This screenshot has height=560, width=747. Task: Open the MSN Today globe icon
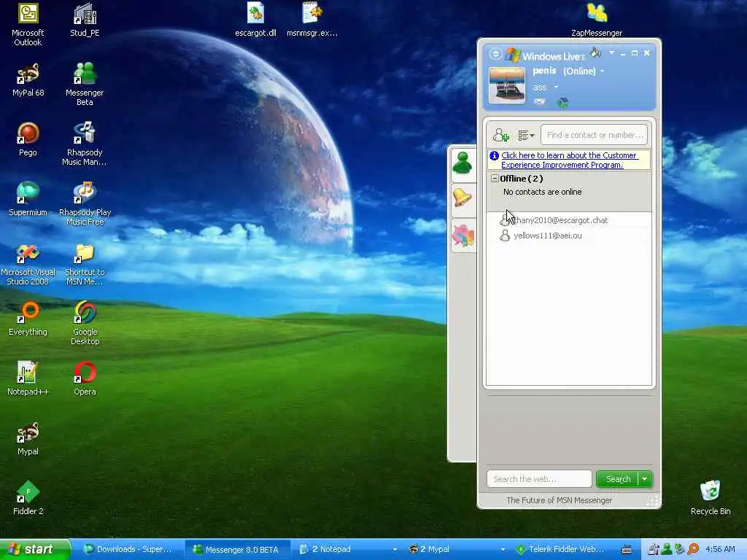click(562, 103)
